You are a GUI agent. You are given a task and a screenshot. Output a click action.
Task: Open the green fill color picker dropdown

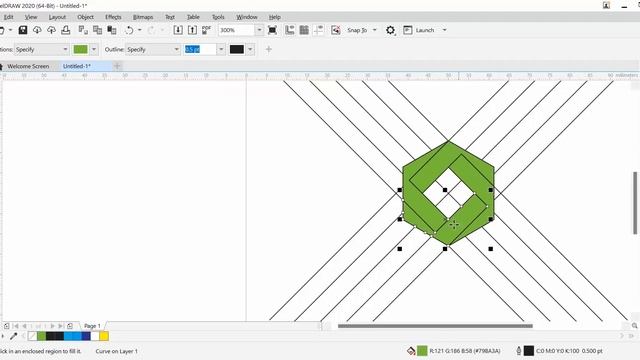[94, 49]
